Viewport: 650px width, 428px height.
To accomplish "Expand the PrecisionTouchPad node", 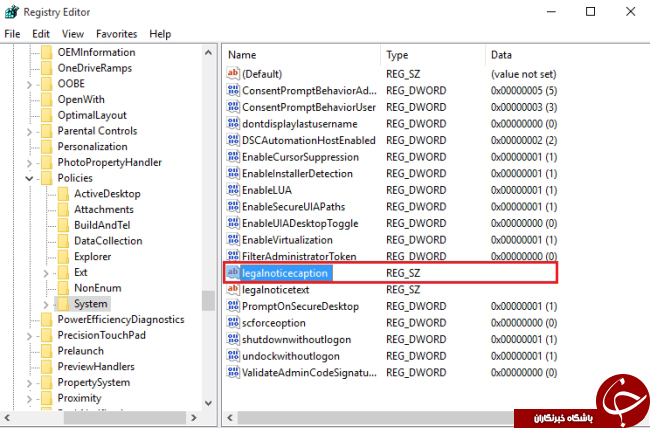I will [29, 336].
